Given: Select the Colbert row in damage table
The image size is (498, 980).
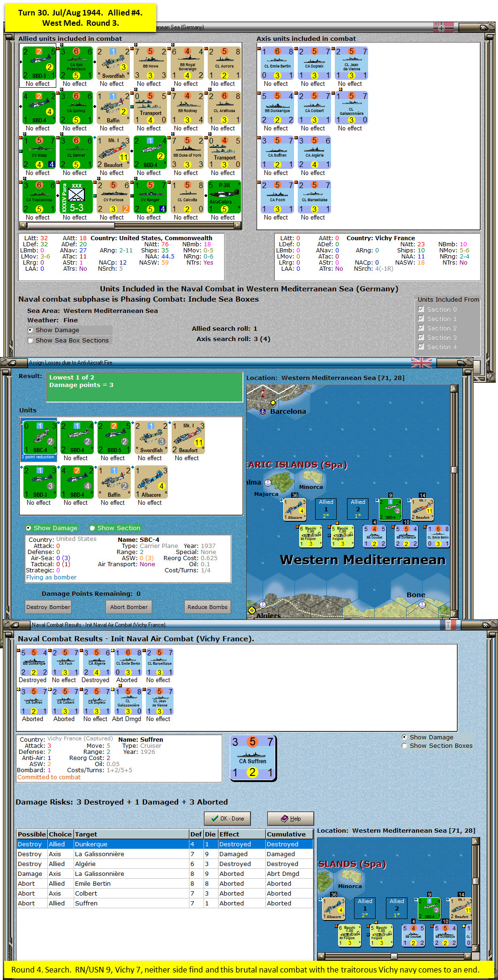Looking at the screenshot, I should click(x=165, y=894).
